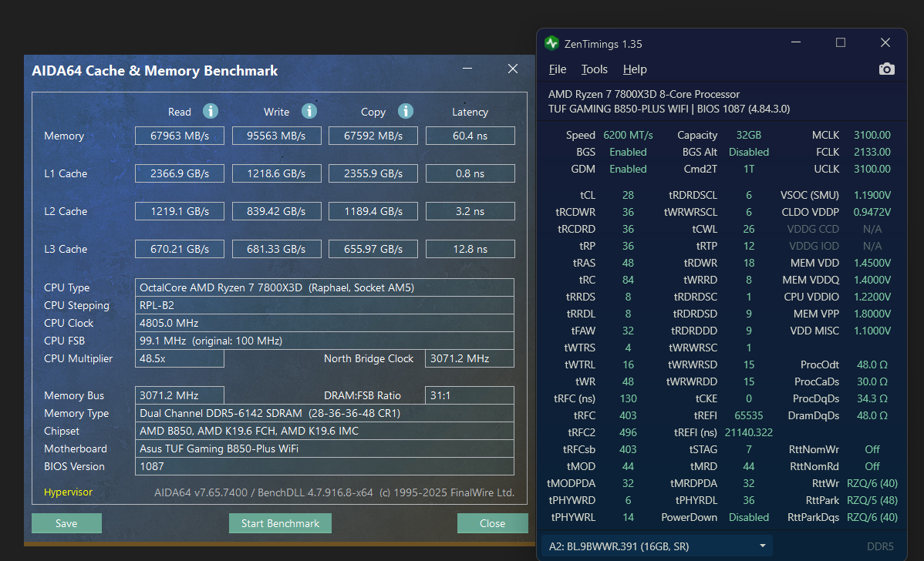Maximize the ZenTimings window
The width and height of the screenshot is (924, 561).
click(841, 42)
